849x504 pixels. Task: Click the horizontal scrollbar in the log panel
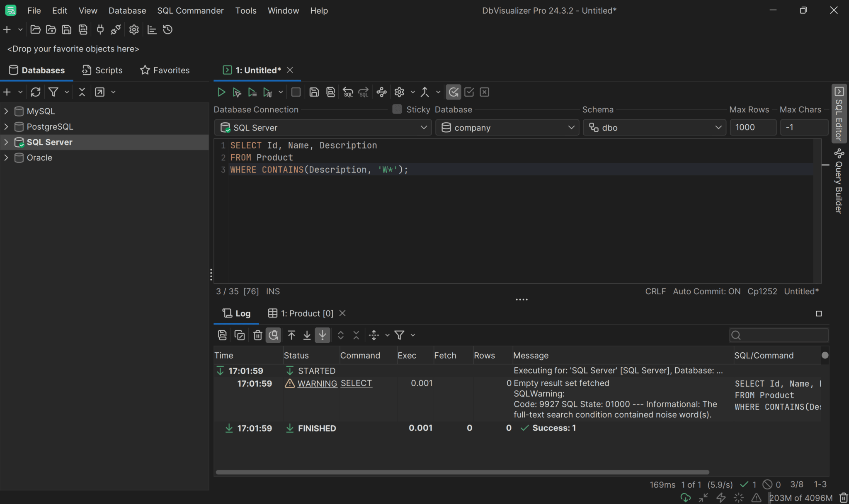point(462,472)
